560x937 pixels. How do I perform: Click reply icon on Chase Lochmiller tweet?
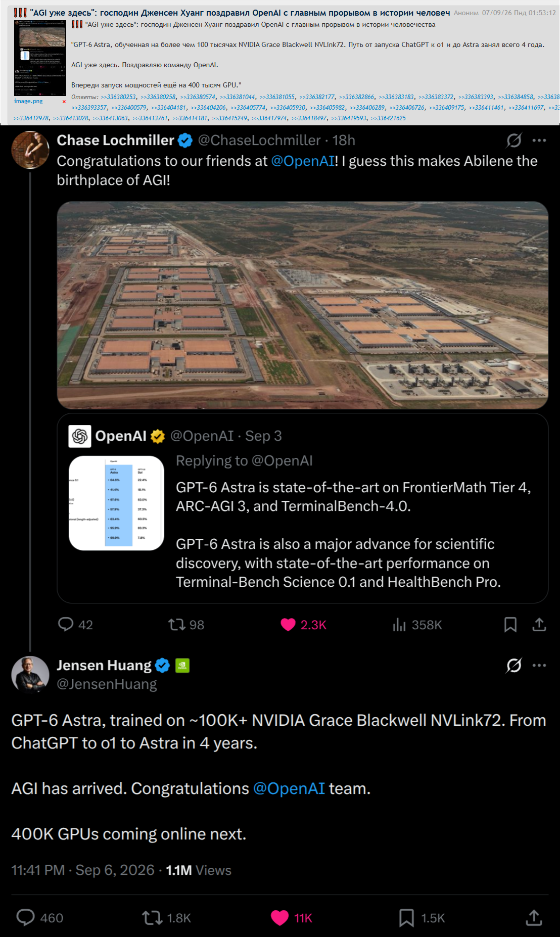click(x=66, y=624)
